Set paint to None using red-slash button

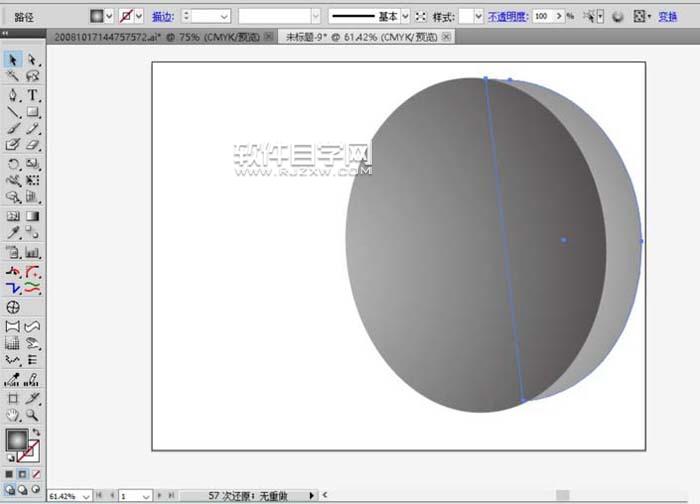(x=37, y=473)
